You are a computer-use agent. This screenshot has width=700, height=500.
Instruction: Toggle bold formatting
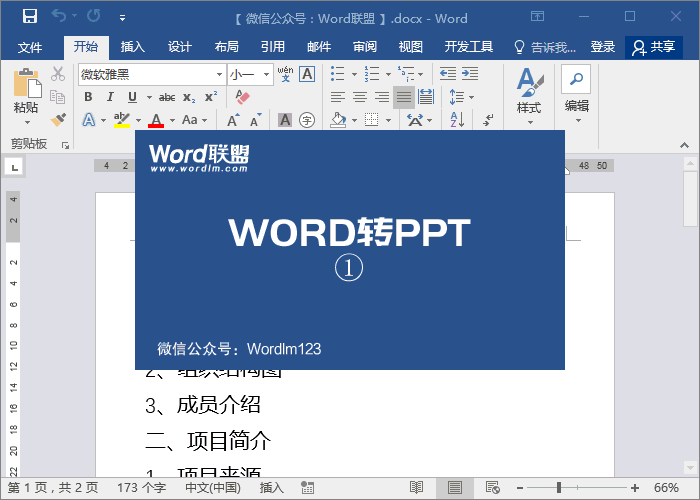tap(88, 97)
